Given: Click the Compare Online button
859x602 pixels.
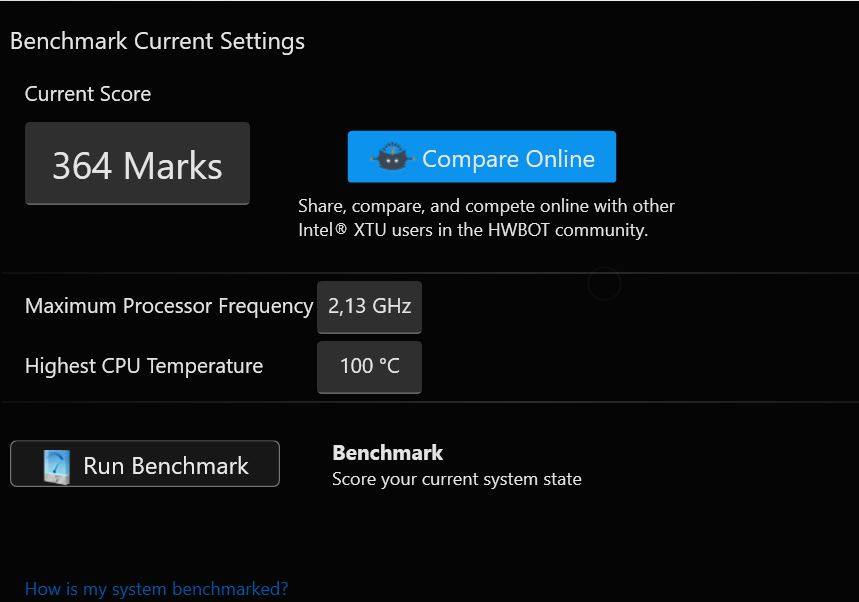Looking at the screenshot, I should coord(482,157).
